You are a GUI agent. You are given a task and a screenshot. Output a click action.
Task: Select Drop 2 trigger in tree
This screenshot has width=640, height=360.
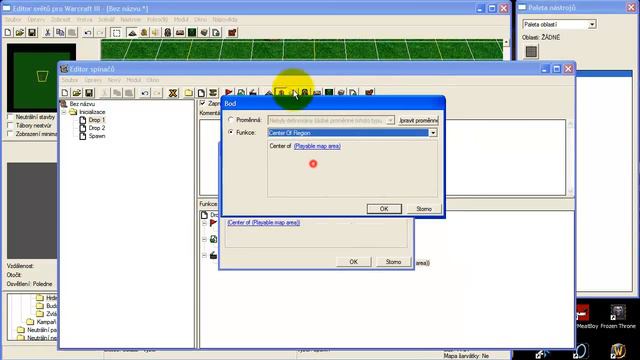[x=97, y=128]
